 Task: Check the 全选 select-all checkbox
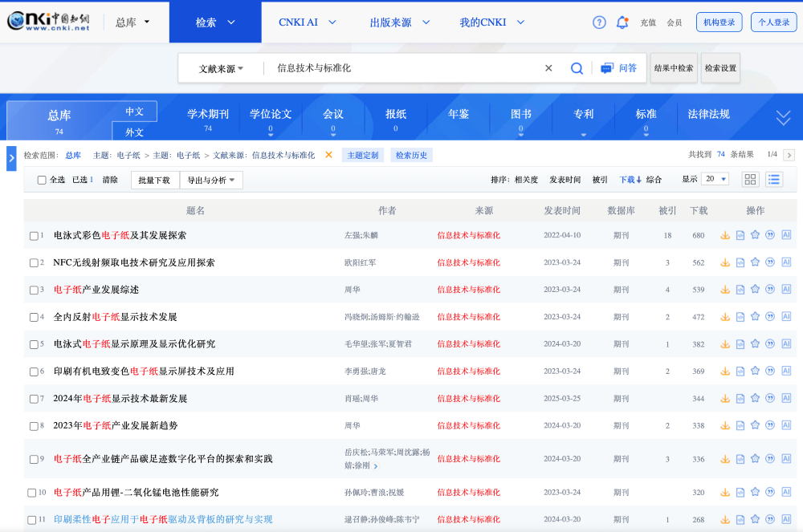tap(42, 181)
